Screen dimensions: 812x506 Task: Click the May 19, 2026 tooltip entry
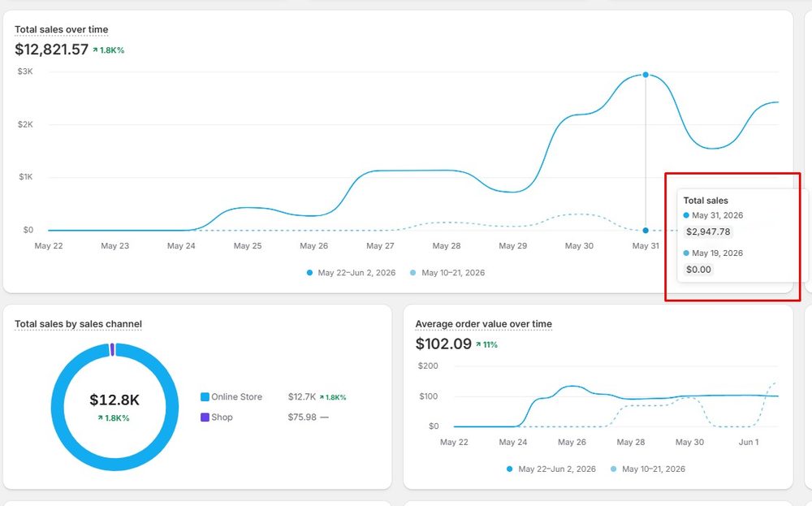point(713,253)
